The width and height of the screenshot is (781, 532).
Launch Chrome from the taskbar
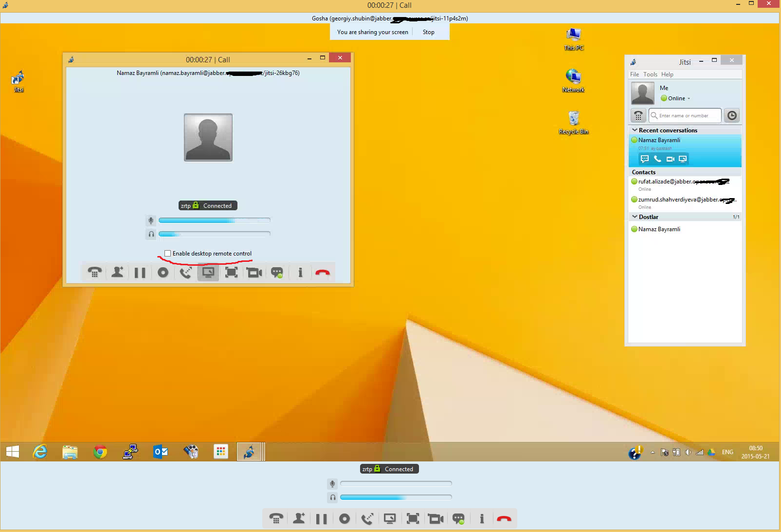pos(100,452)
